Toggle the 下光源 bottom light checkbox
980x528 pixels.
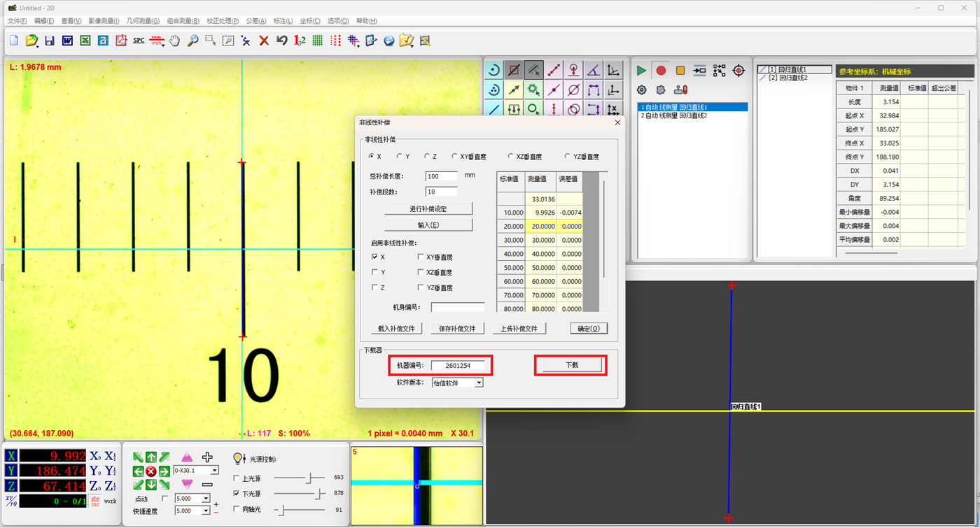coord(236,494)
